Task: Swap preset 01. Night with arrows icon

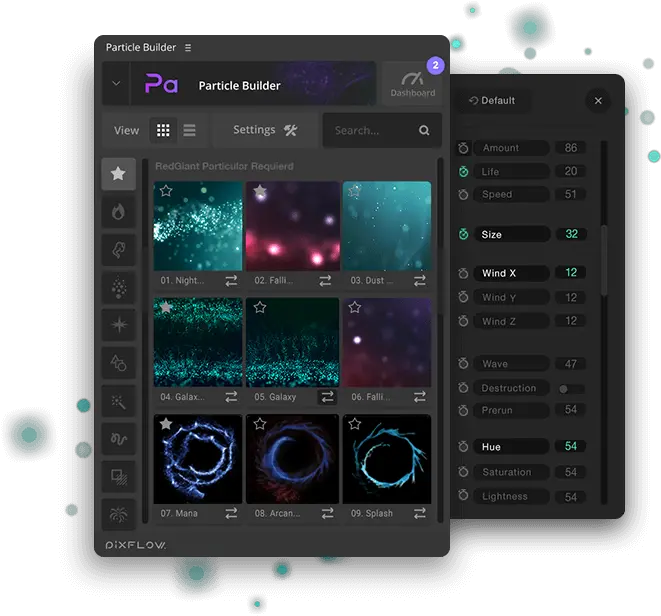Action: coord(231,281)
